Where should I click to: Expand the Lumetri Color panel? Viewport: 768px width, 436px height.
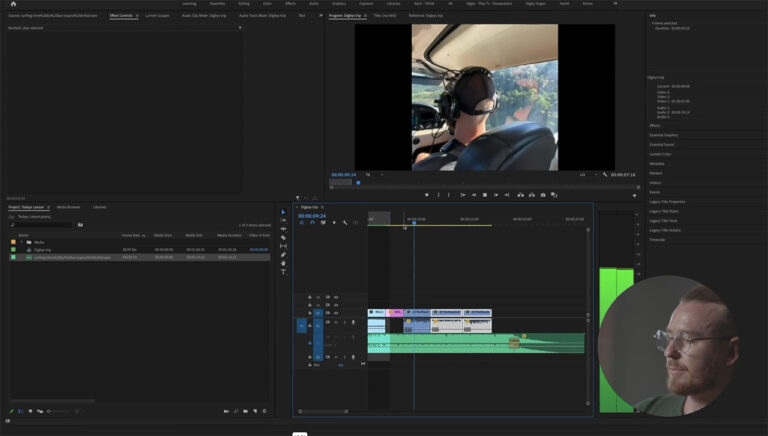point(660,154)
